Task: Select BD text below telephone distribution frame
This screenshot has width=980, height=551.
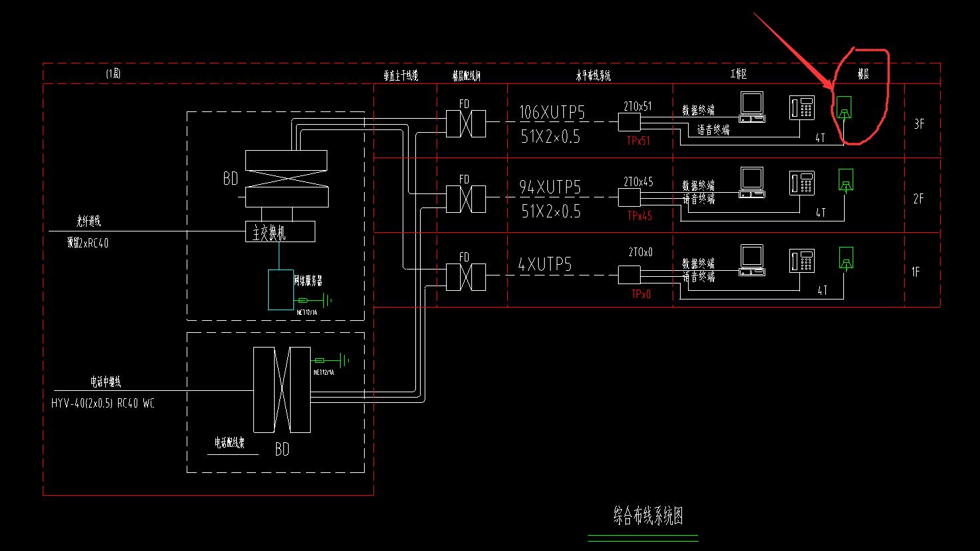Action: [x=282, y=450]
